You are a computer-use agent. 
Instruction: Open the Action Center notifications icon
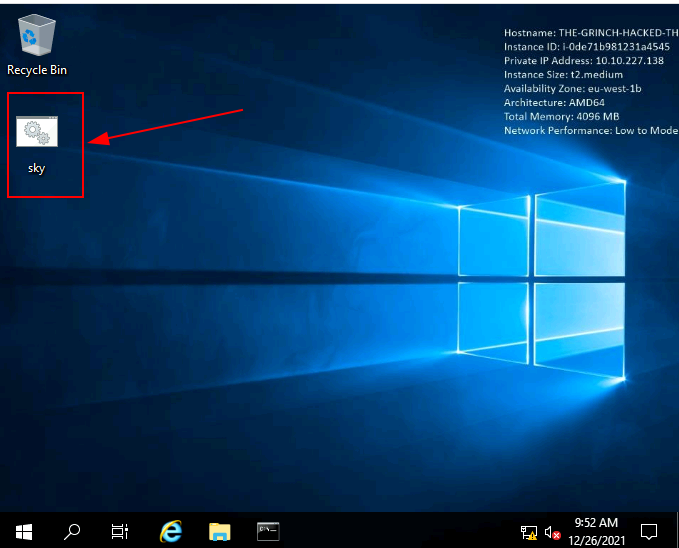[649, 532]
